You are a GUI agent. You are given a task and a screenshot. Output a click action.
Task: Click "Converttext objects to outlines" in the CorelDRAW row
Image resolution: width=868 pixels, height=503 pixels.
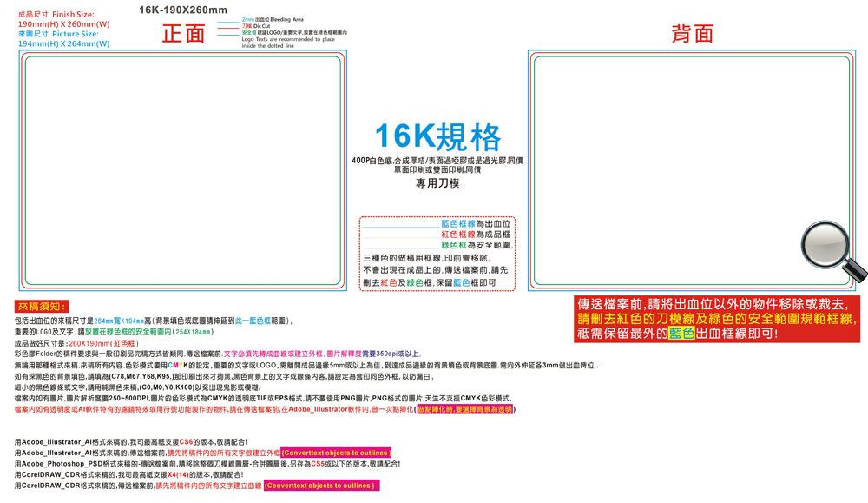click(321, 486)
